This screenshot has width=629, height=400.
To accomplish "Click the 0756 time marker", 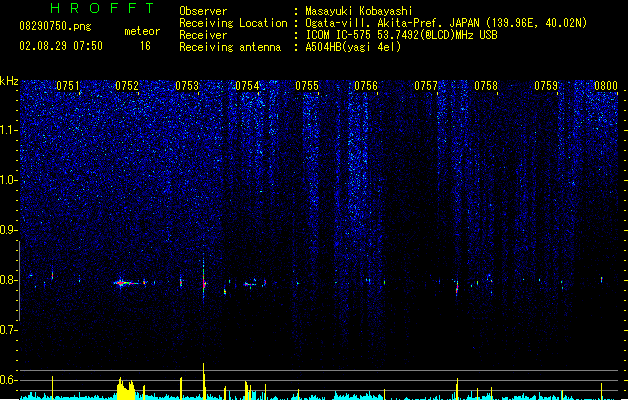I will 366,86.
